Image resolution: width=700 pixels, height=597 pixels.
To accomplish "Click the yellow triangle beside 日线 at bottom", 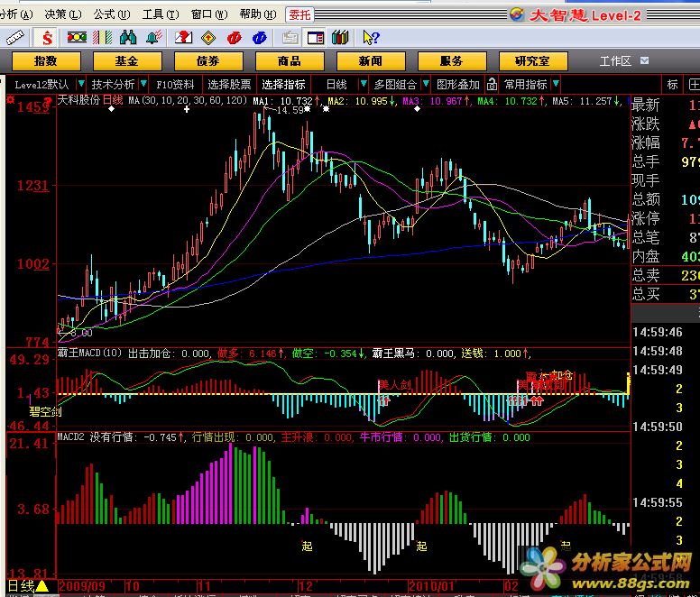I will [x=42, y=585].
